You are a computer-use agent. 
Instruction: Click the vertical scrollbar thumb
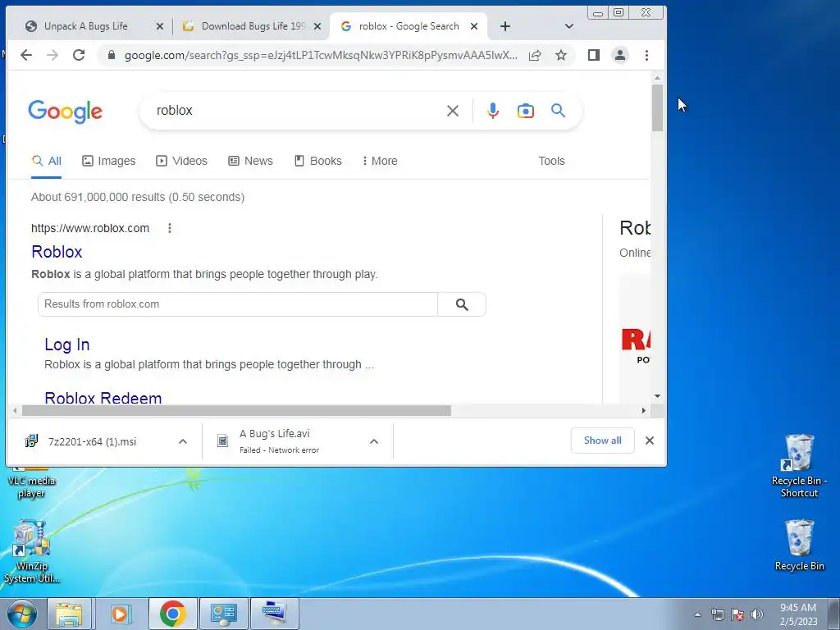pyautogui.click(x=657, y=107)
